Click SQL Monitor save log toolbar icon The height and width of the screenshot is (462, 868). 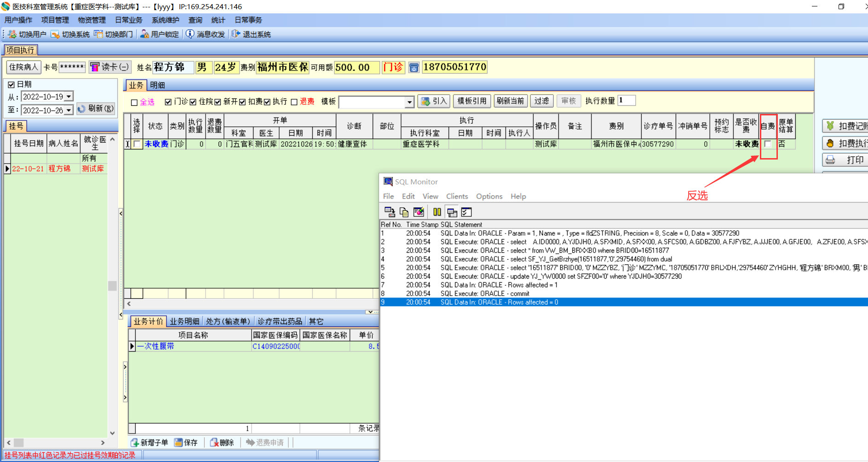pos(390,212)
